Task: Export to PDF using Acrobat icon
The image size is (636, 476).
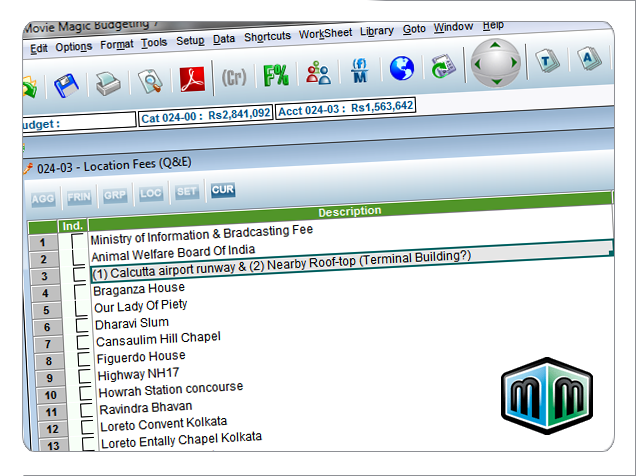Action: coord(192,79)
